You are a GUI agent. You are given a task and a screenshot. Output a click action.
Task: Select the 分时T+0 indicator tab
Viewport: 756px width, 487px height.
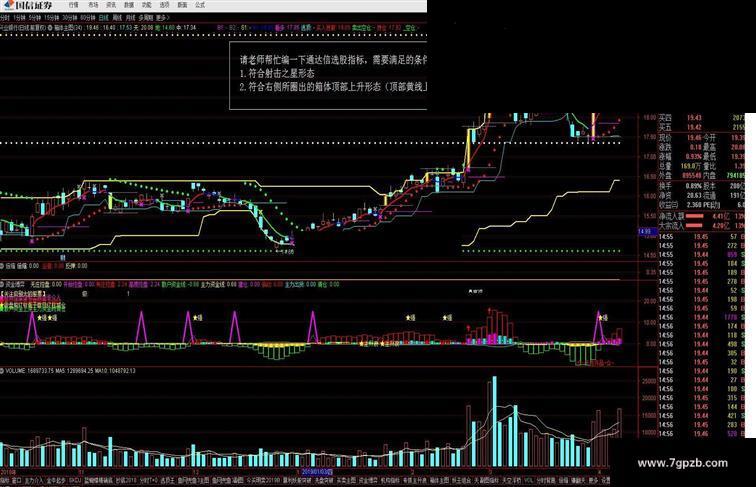[x=148, y=481]
